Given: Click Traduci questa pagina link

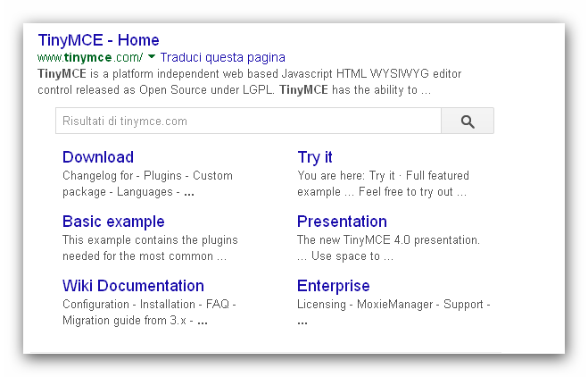Looking at the screenshot, I should tap(223, 57).
